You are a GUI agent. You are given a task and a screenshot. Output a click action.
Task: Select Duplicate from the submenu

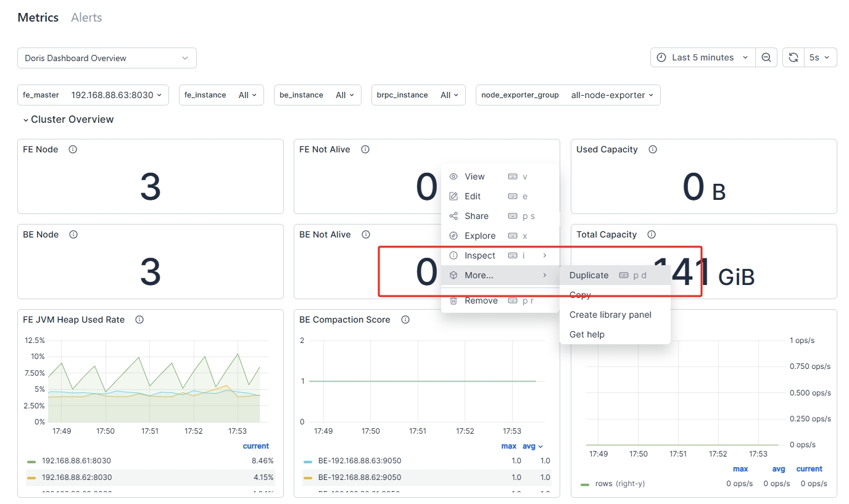coord(589,275)
